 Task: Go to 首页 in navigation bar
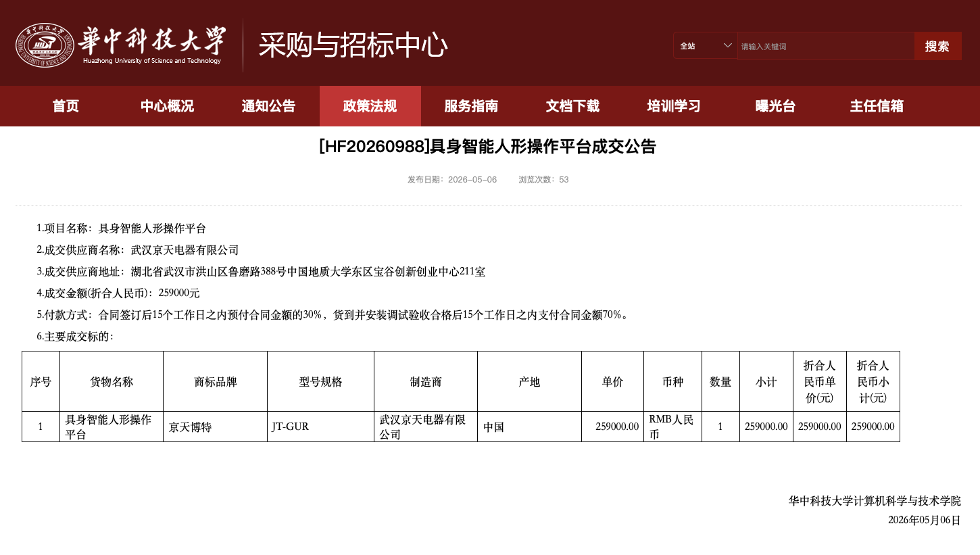tap(66, 106)
